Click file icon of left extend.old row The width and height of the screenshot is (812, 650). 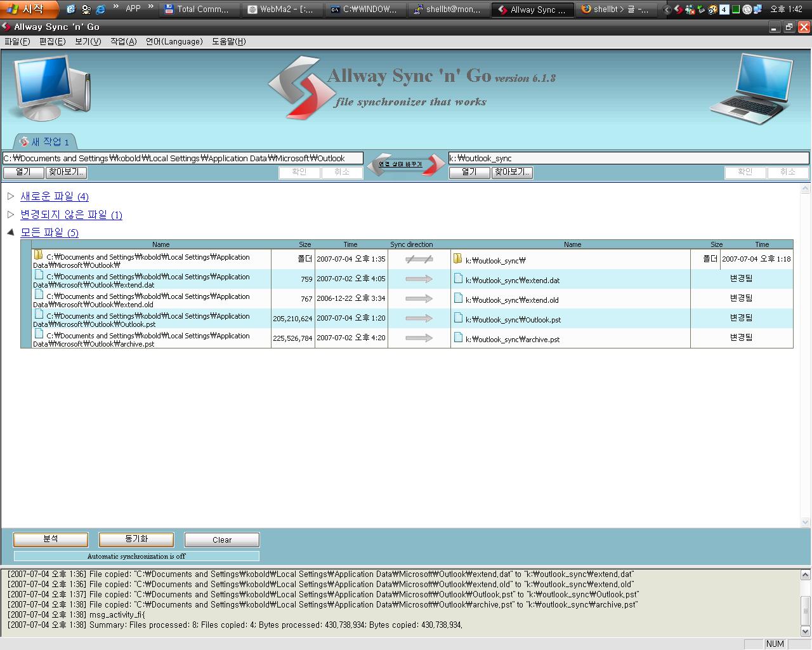coord(39,295)
